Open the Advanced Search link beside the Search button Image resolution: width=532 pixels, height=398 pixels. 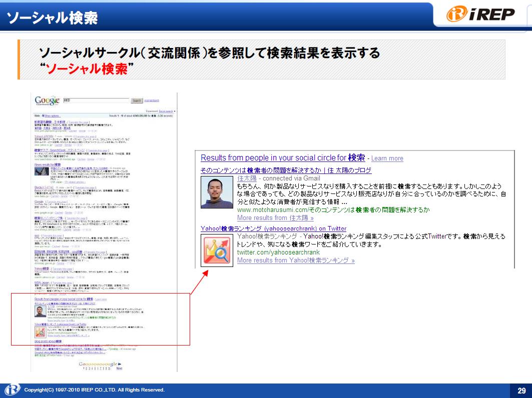click(x=151, y=100)
